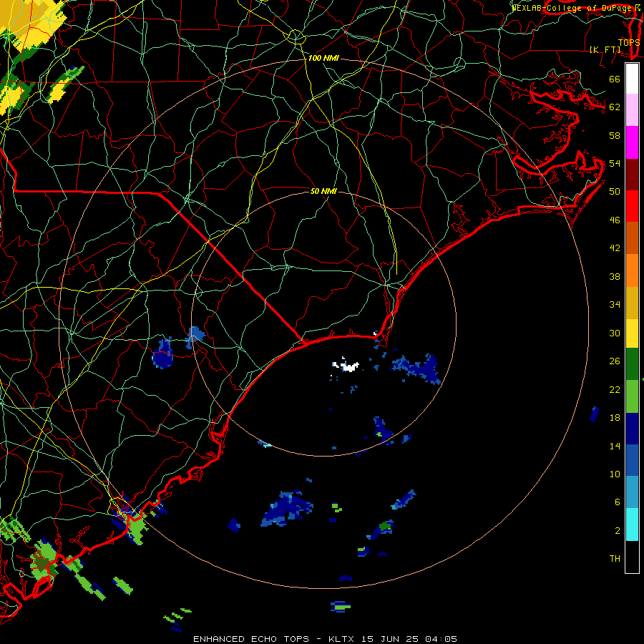
Task: Click the legend value 54
Action: 615,163
